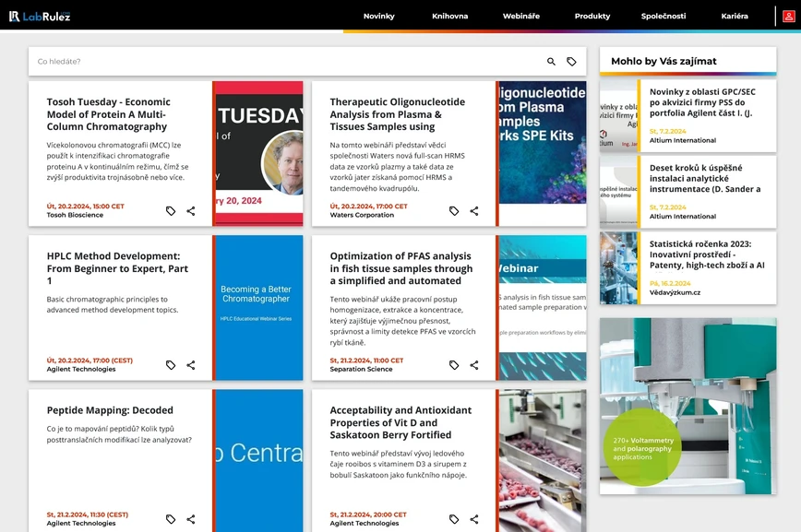Click 'Waters Corporation' company name
The width and height of the screenshot is (801, 532).
[362, 215]
